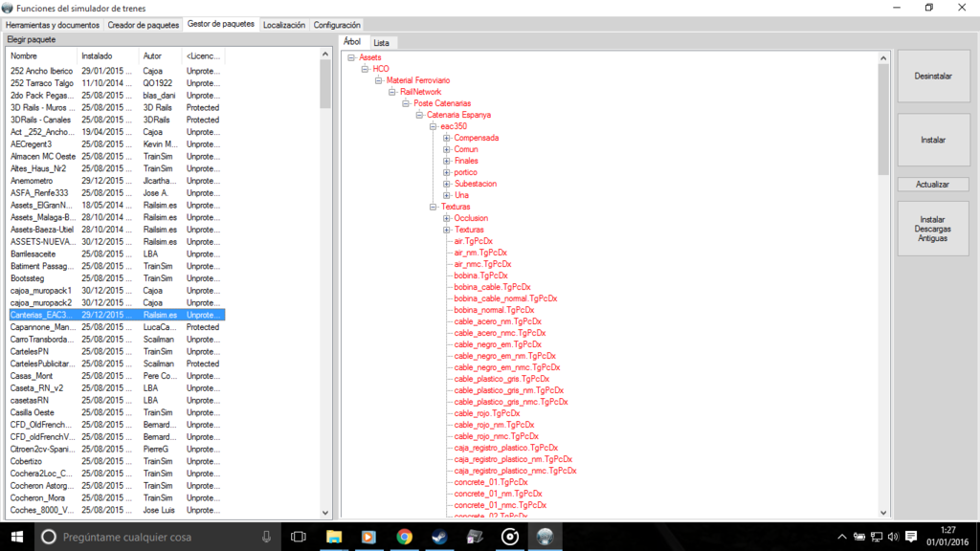Select caja_registro_plastico.TgPcDx file
Viewport: 980px width, 551px height.
(x=505, y=448)
